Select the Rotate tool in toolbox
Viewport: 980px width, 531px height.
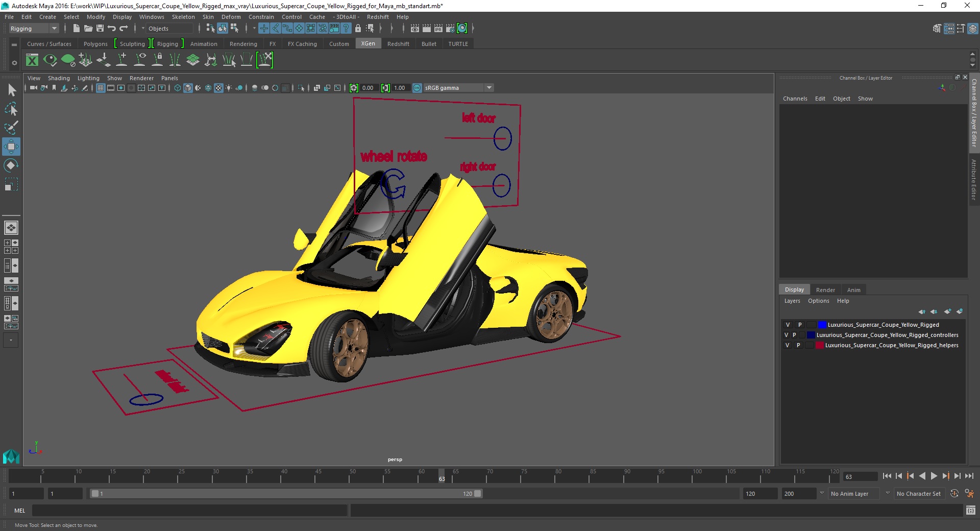tap(11, 165)
